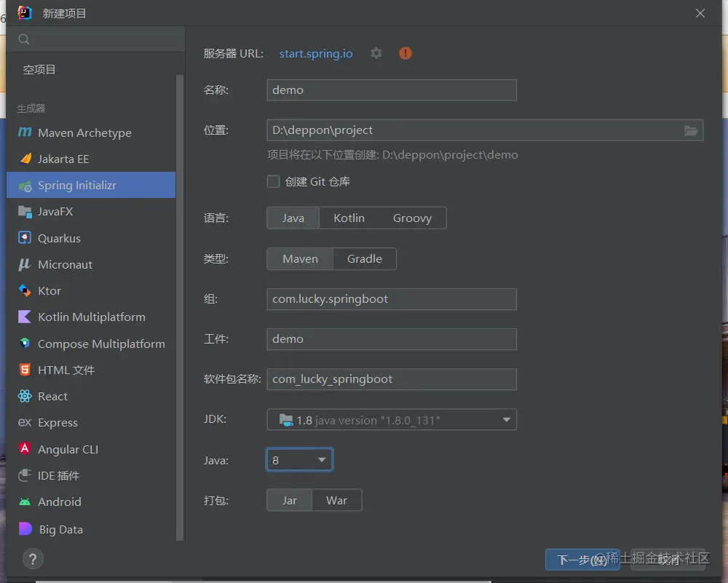Select Jar packaging
Image resolution: width=728 pixels, height=583 pixels.
pyautogui.click(x=289, y=500)
